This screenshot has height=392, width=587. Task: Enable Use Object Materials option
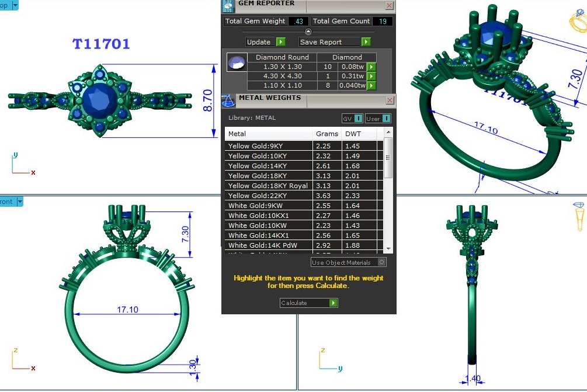coord(382,262)
